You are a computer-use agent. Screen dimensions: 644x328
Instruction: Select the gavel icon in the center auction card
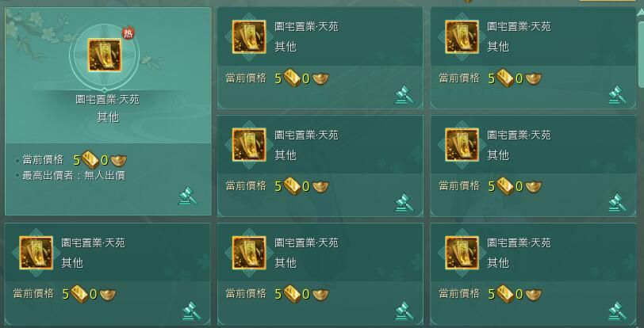pyautogui.click(x=404, y=203)
